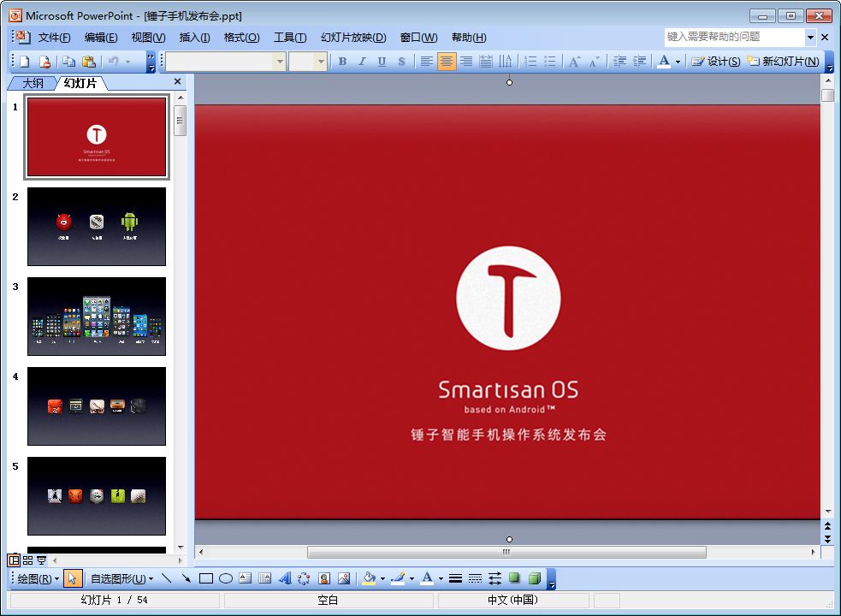
Task: Expand the fill color dropdown arrow
Action: pos(382,578)
